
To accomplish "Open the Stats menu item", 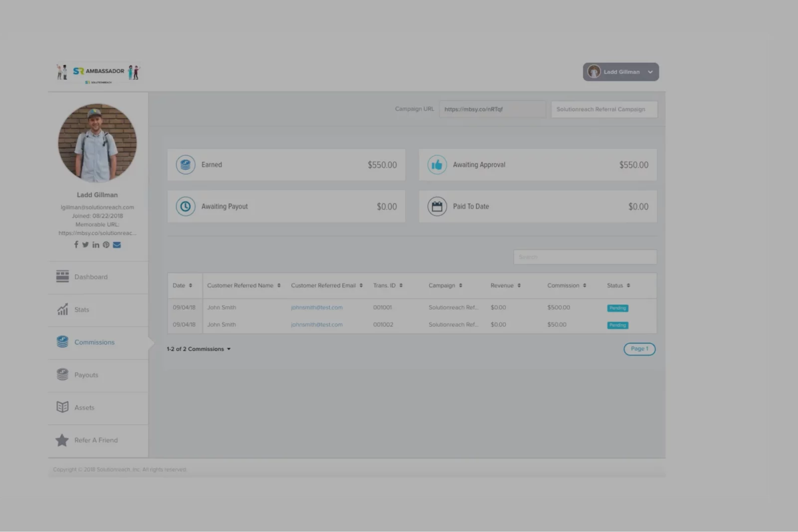I will 98,310.
